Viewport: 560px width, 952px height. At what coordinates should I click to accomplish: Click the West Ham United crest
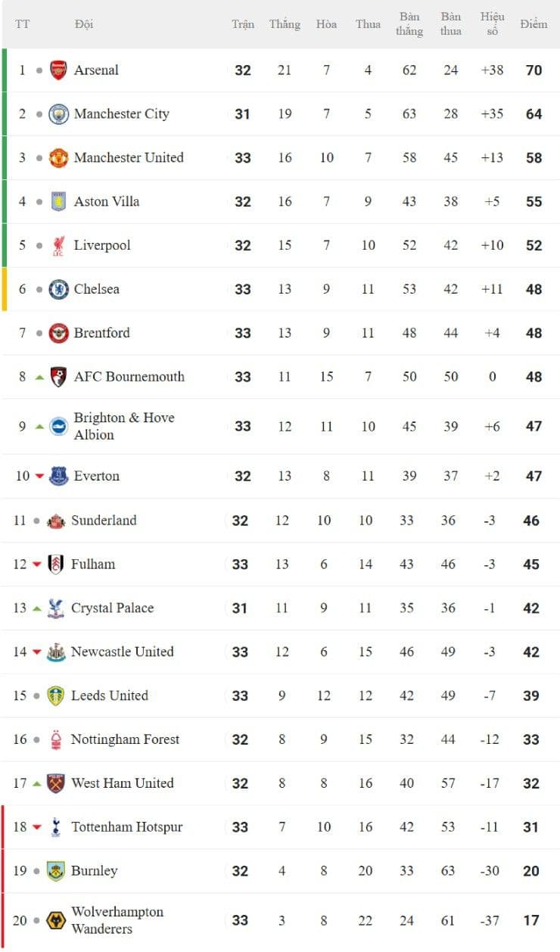coord(56,783)
